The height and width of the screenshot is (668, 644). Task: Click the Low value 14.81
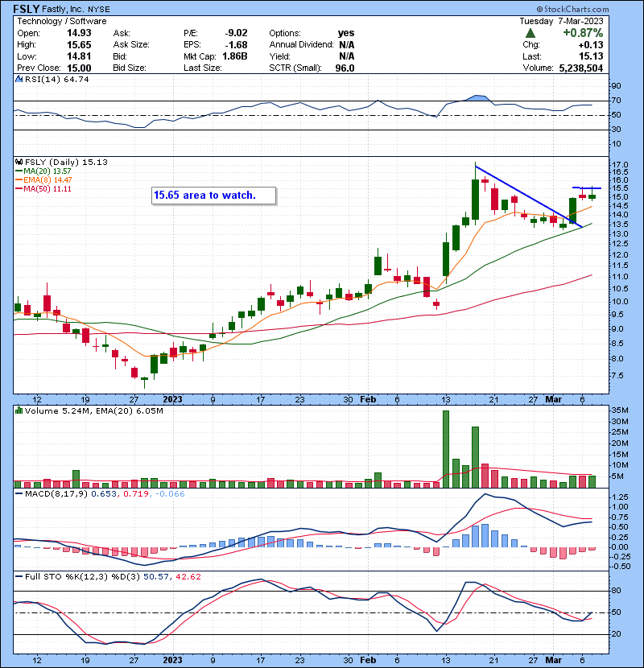click(x=79, y=56)
